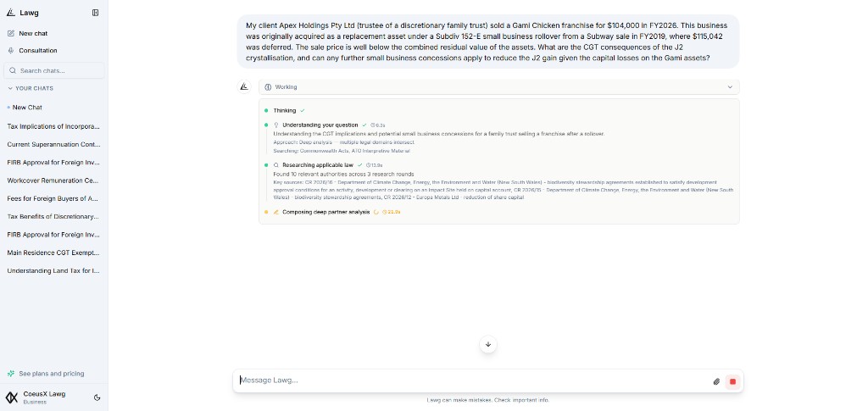
Task: Click the 'Approach: Deep analysis' line
Action: point(344,142)
